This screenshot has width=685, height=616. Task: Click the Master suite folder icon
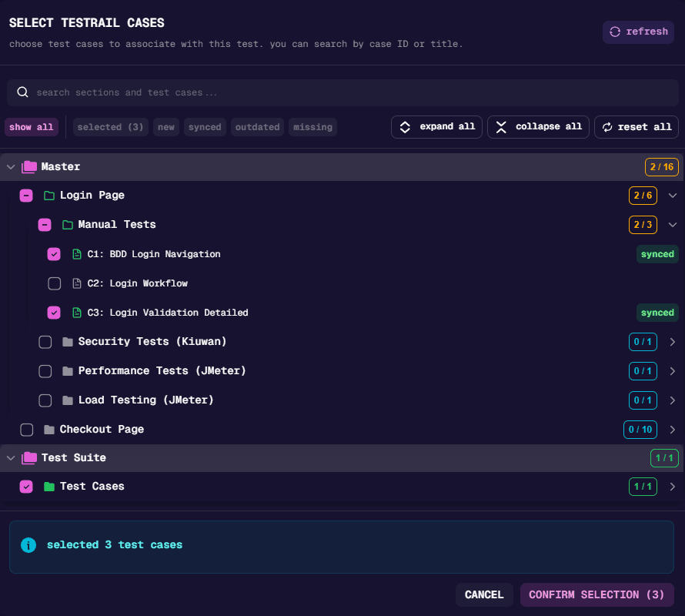[x=29, y=167]
